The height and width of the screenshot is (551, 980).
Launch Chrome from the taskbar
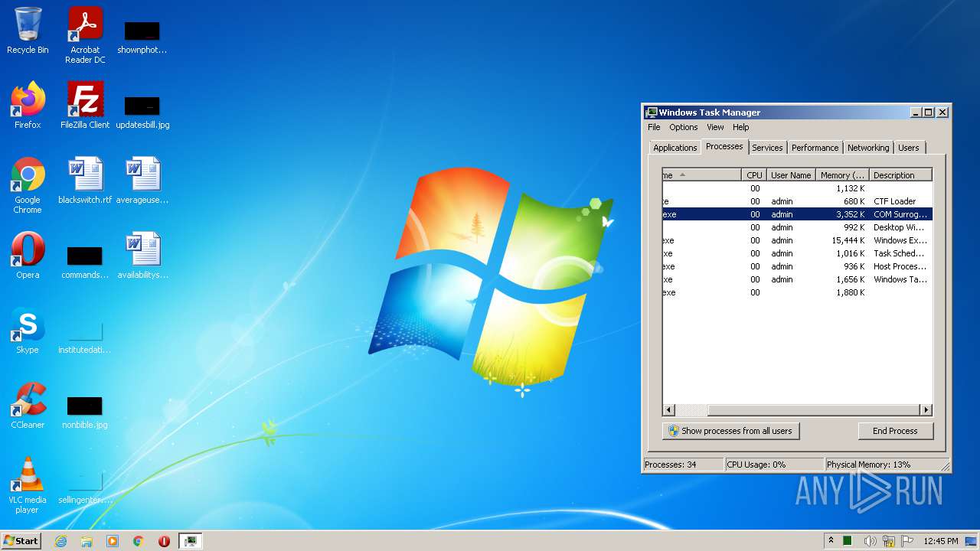click(139, 541)
